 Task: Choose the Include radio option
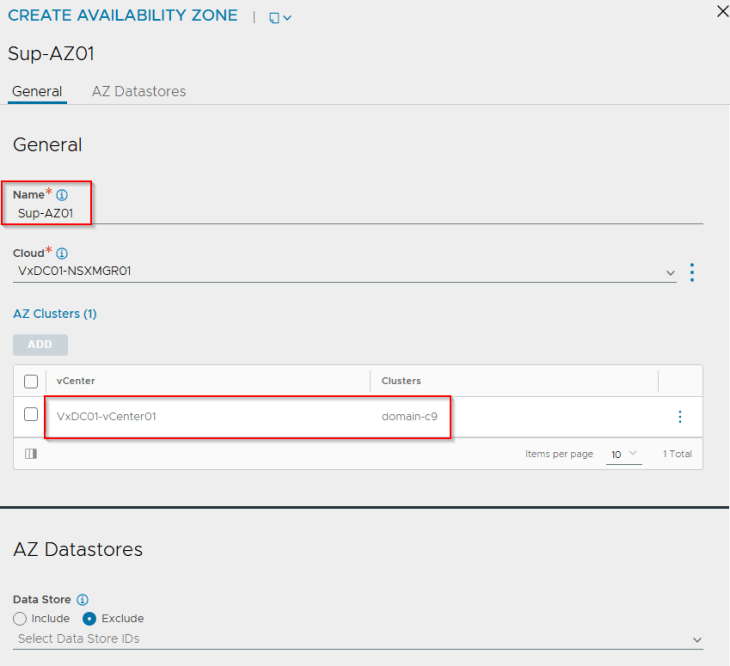pyautogui.click(x=20, y=619)
